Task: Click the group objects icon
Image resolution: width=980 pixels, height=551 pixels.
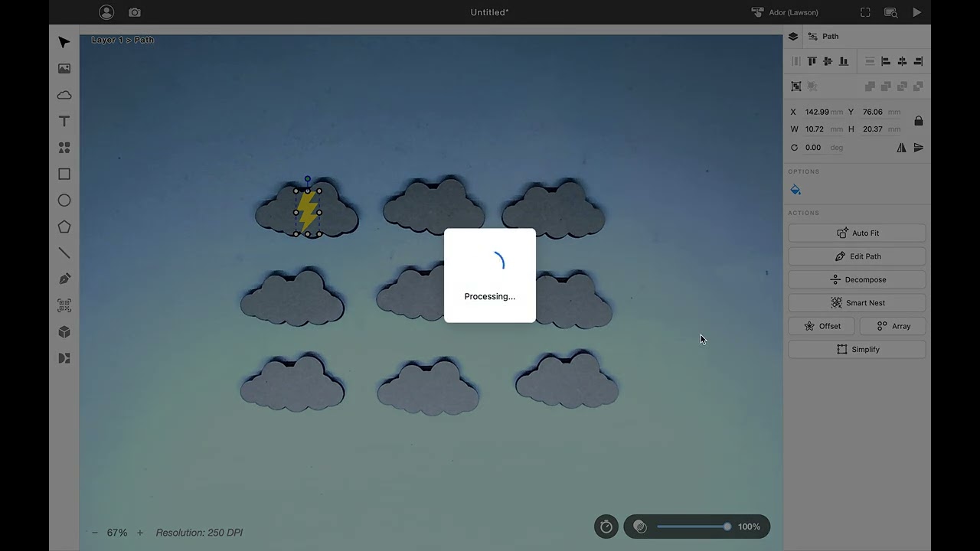Action: (796, 86)
